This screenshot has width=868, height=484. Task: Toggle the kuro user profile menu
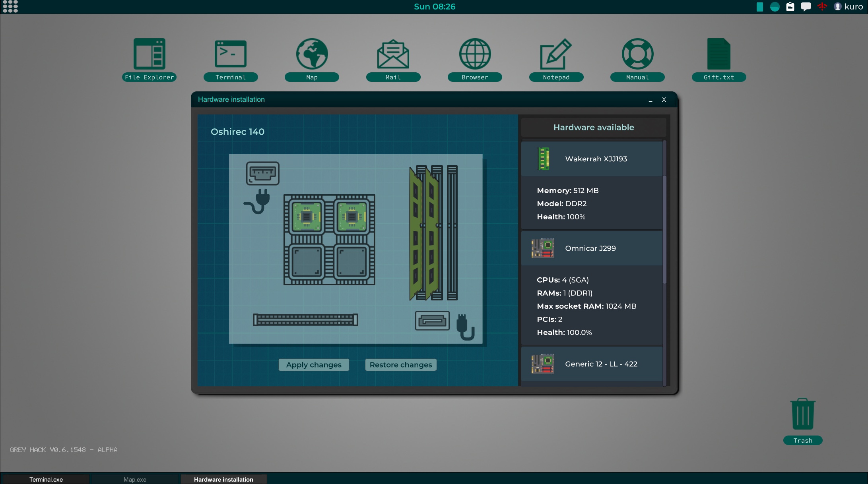pos(847,6)
